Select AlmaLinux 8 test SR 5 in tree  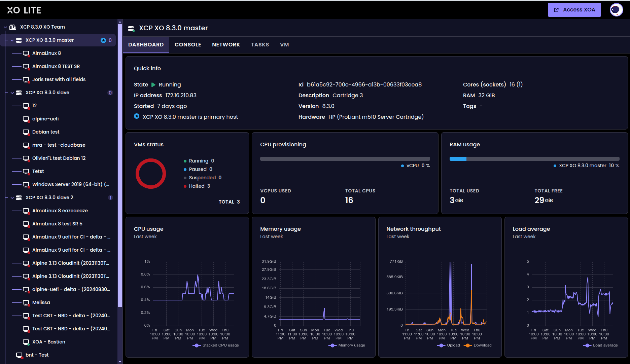pos(57,224)
